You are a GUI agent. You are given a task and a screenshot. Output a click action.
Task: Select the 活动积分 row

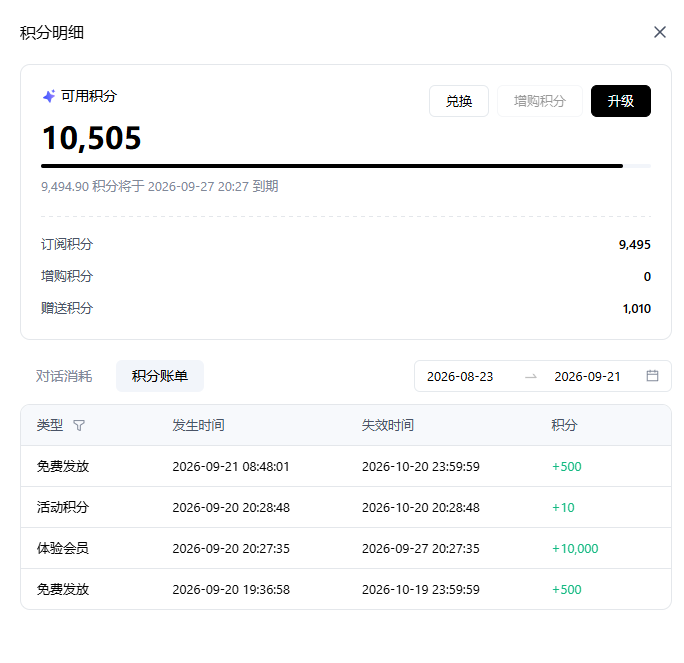click(x=345, y=507)
